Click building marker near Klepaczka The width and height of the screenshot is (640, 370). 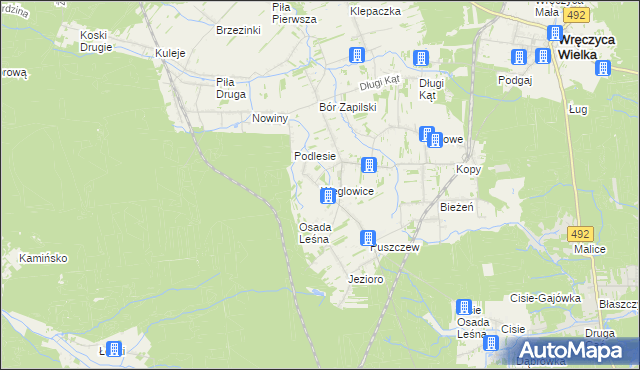[x=357, y=55]
